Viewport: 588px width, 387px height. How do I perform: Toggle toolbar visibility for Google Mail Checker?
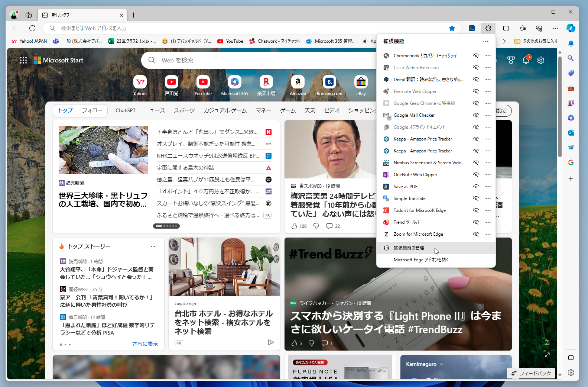pos(476,115)
